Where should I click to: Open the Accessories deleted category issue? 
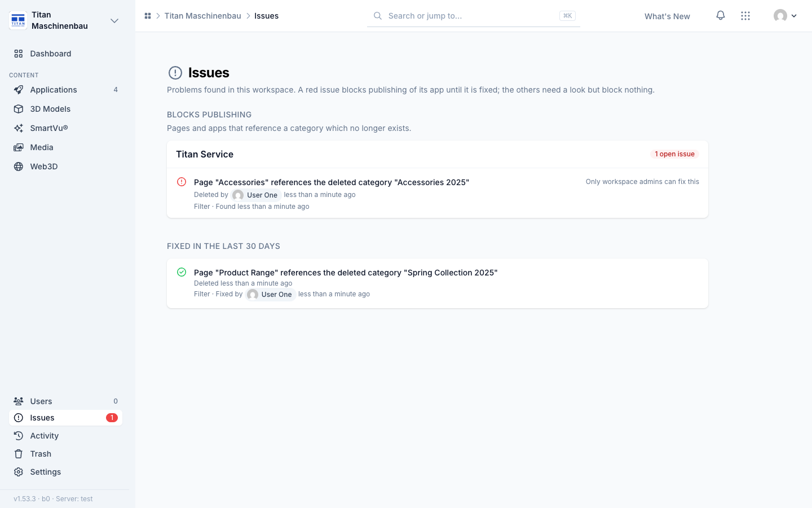(332, 182)
